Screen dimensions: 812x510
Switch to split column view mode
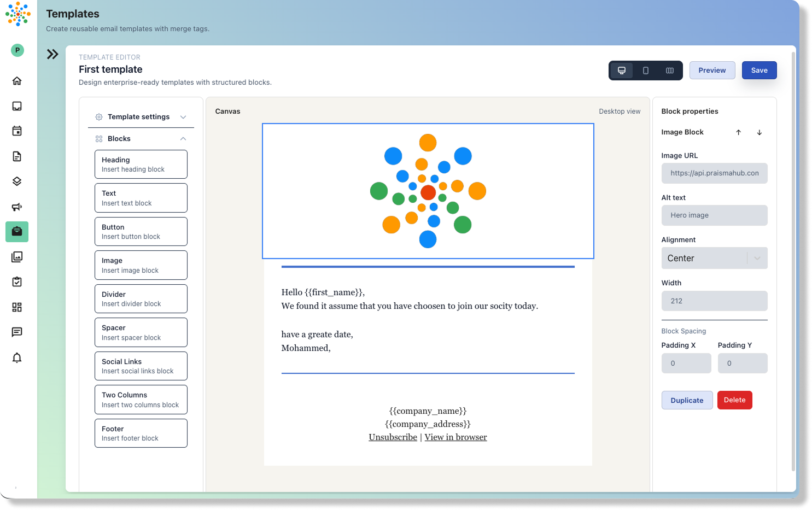670,71
